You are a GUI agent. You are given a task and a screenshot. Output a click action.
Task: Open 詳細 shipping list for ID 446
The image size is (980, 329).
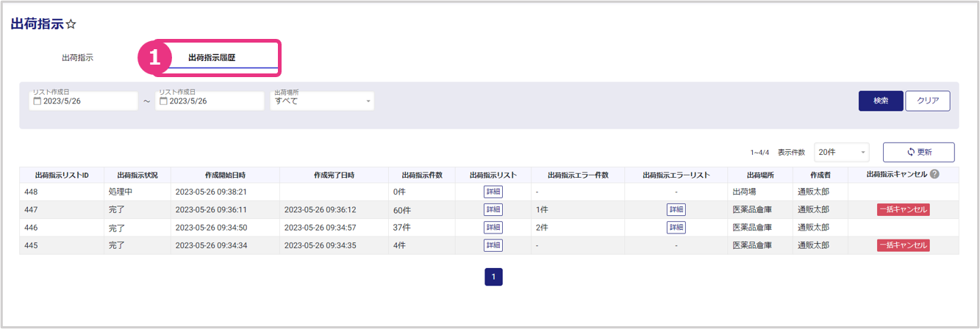coord(493,228)
